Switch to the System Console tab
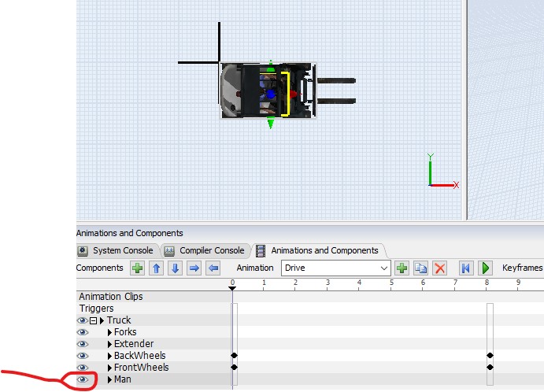Image resolution: width=544 pixels, height=392 pixels. (x=117, y=250)
